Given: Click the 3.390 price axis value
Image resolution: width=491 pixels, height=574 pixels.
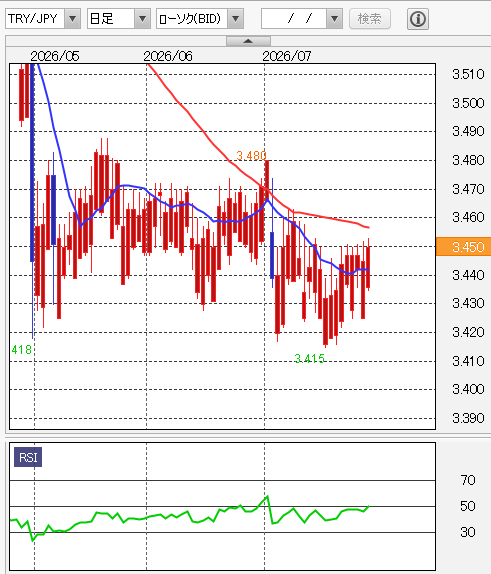Looking at the screenshot, I should pos(468,418).
